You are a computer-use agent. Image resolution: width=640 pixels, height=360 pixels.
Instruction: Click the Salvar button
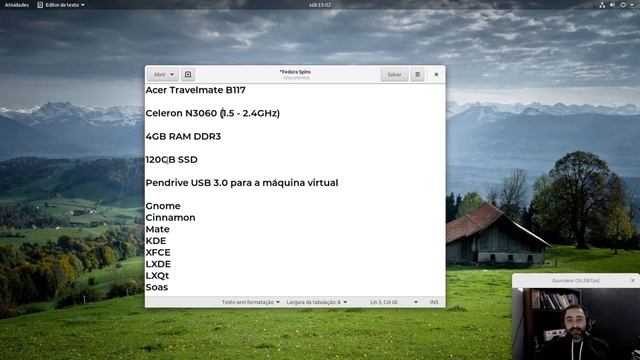coord(394,74)
